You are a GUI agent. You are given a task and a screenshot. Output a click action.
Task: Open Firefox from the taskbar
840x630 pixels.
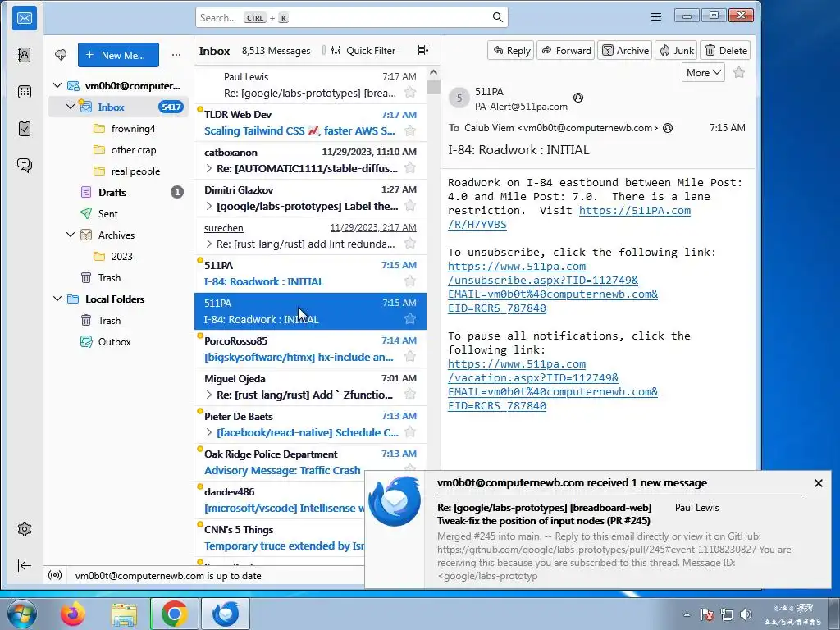tap(72, 614)
